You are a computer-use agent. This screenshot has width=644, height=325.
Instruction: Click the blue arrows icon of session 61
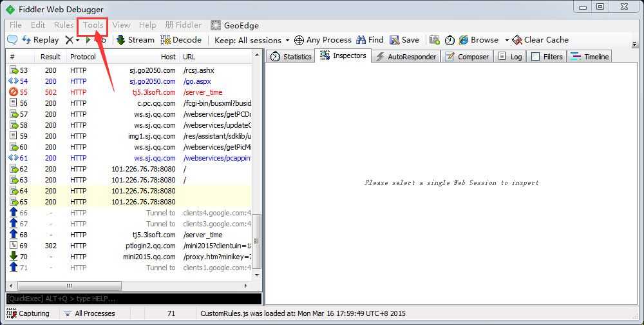coord(14,158)
